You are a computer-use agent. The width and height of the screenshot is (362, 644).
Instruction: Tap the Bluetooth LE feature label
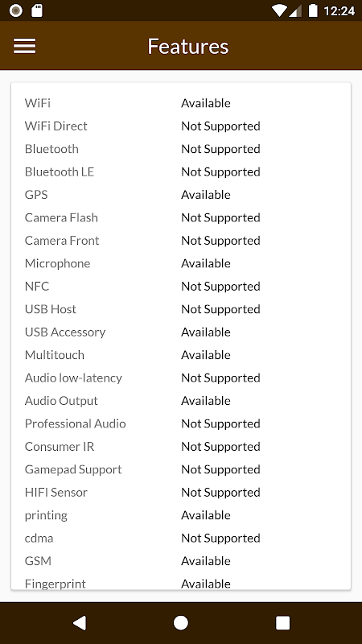60,171
